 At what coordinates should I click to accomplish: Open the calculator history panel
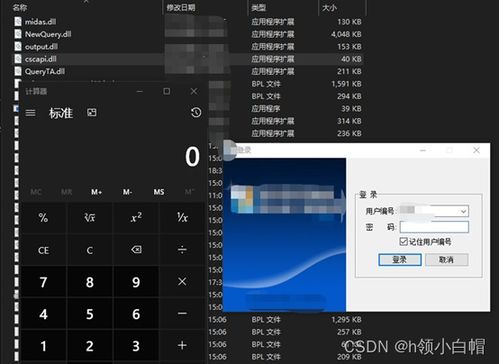coord(196,113)
